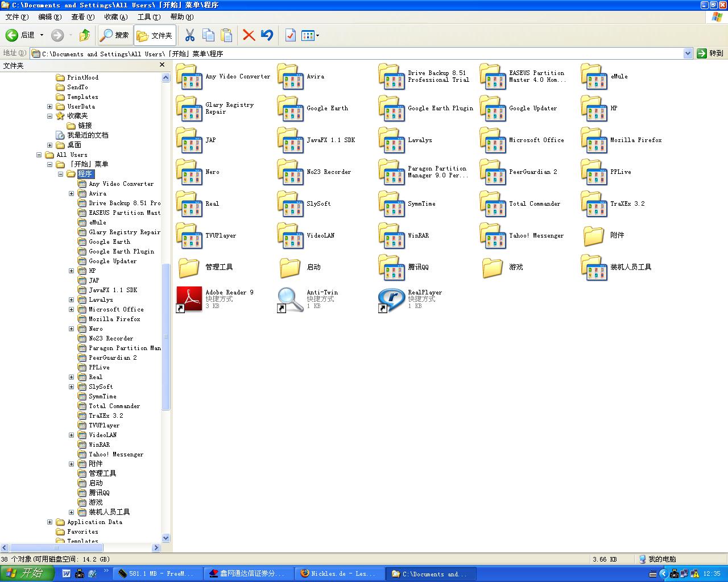Select the 管理工具 folder icon

[189, 267]
